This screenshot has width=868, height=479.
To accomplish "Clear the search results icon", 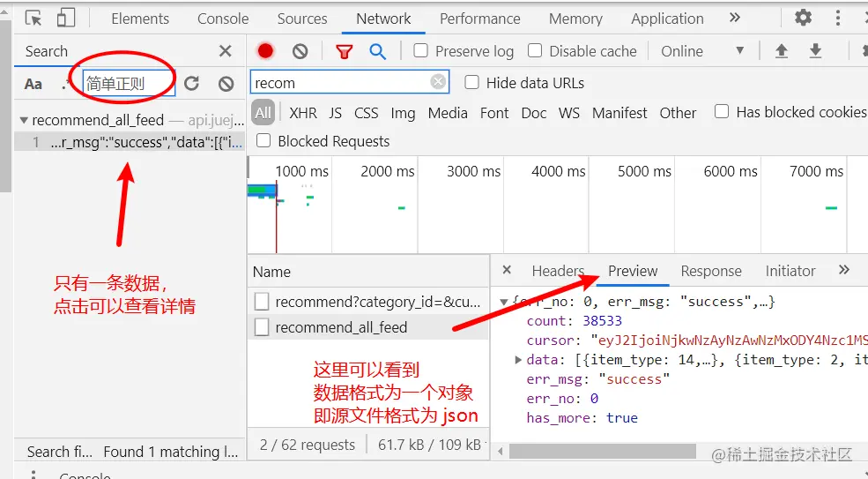I will tap(226, 84).
